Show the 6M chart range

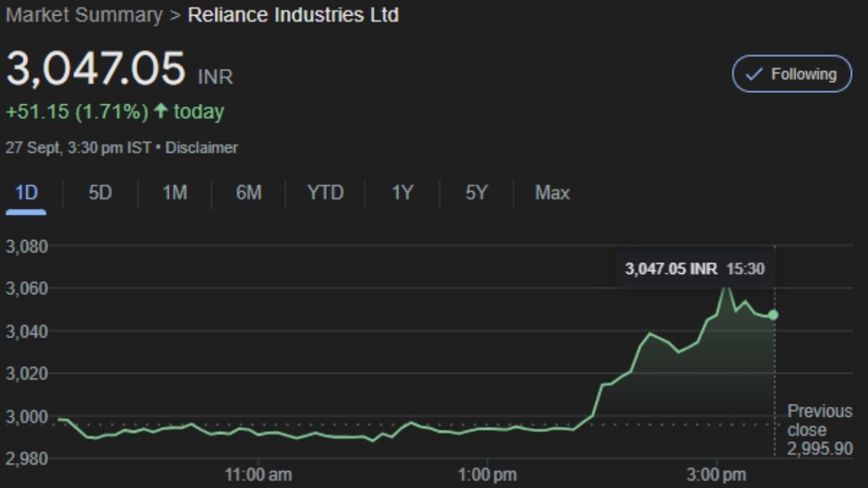coord(248,193)
